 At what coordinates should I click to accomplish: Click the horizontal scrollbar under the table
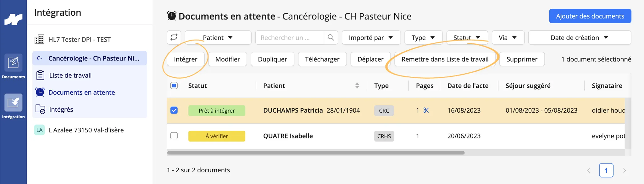coord(316,153)
